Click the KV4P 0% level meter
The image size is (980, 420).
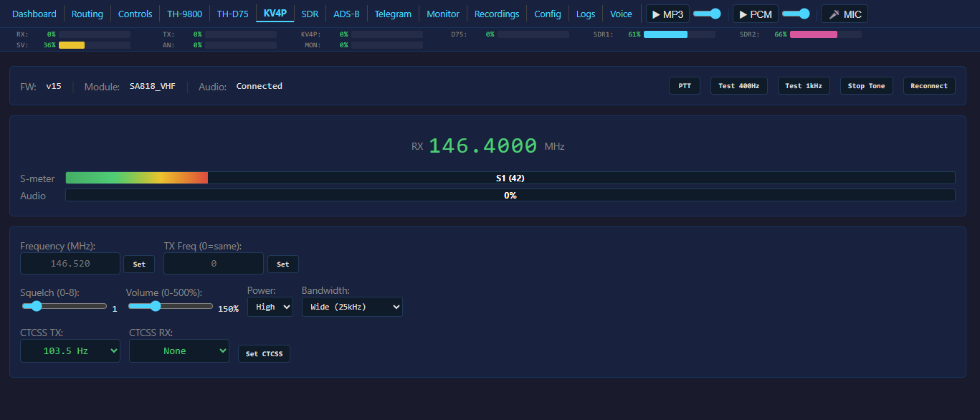[x=387, y=34]
